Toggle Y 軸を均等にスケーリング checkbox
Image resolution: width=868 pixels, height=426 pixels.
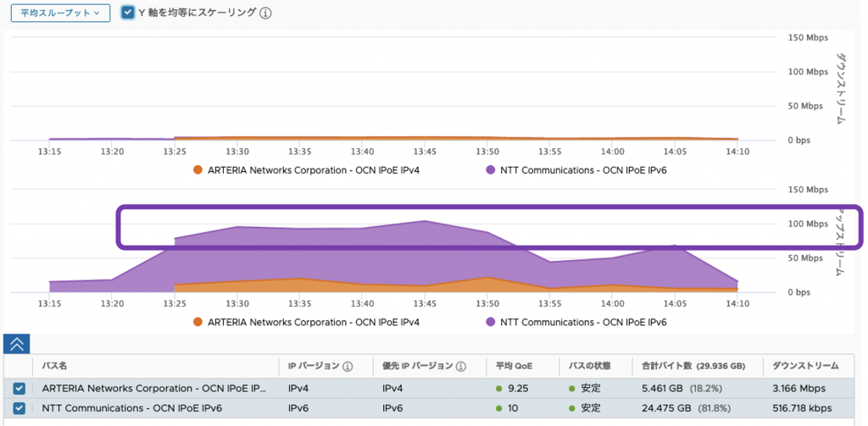click(128, 12)
